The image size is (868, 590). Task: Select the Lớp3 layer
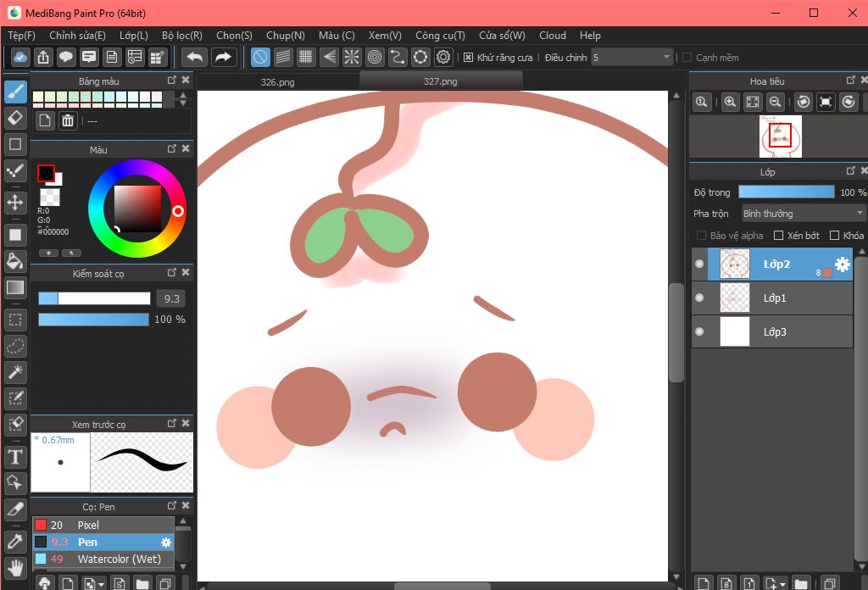coord(772,331)
